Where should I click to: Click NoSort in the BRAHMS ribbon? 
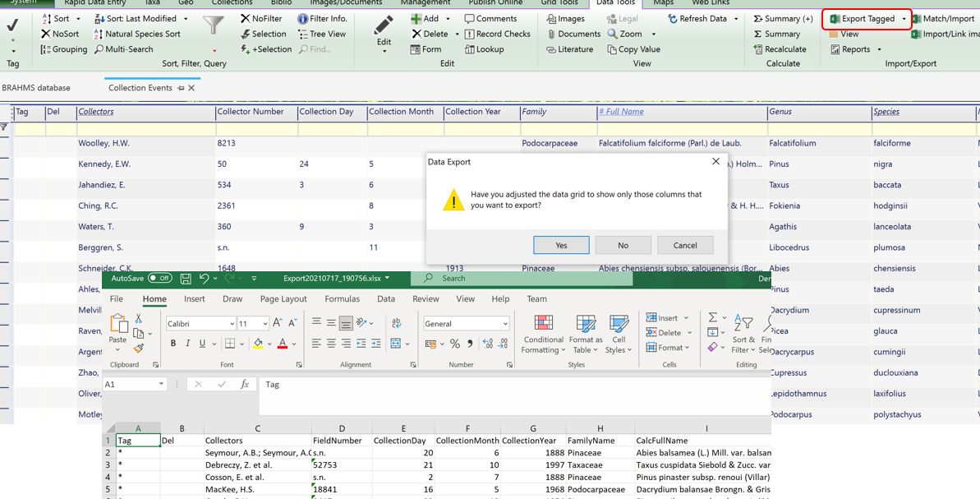coord(60,34)
